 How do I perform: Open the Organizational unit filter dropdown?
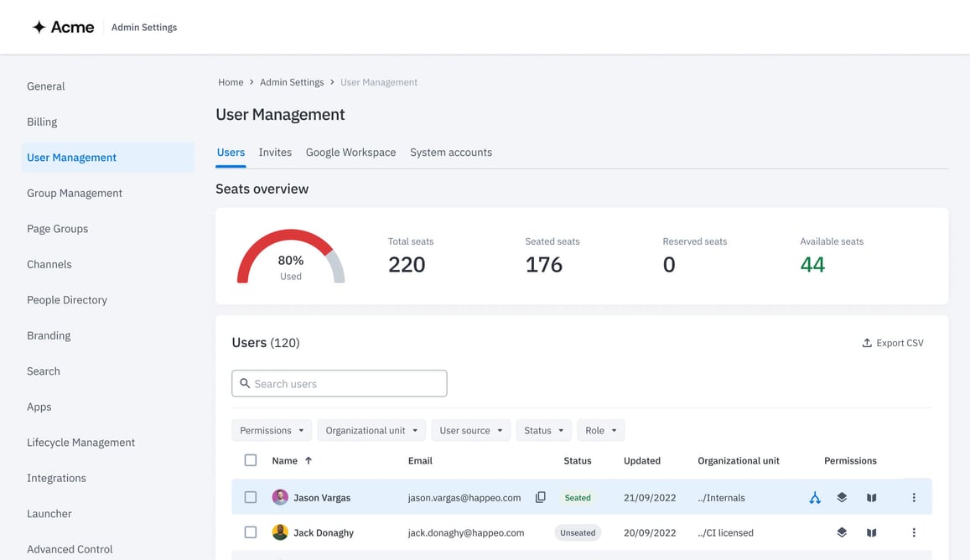pos(371,430)
